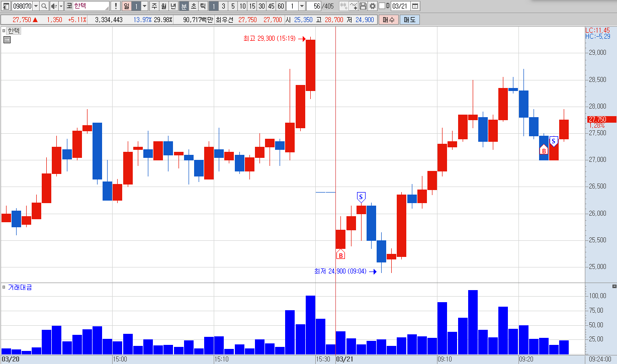Click the small square icon beside 한텍 chart title

4,31
